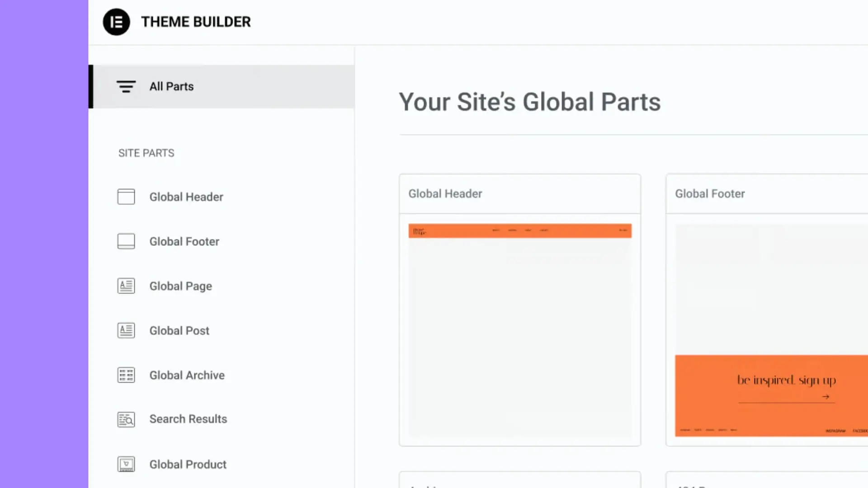Select the Global Footer site part icon
This screenshot has width=868, height=488.
click(126, 241)
